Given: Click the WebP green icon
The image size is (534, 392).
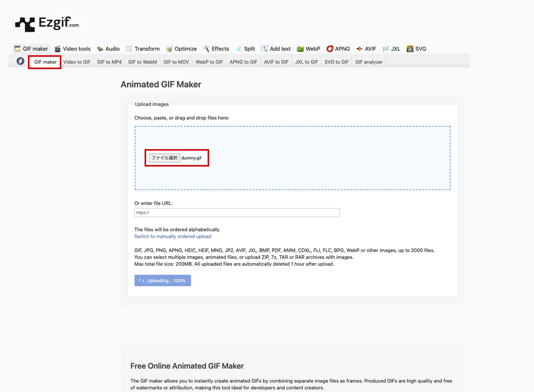Looking at the screenshot, I should point(300,49).
